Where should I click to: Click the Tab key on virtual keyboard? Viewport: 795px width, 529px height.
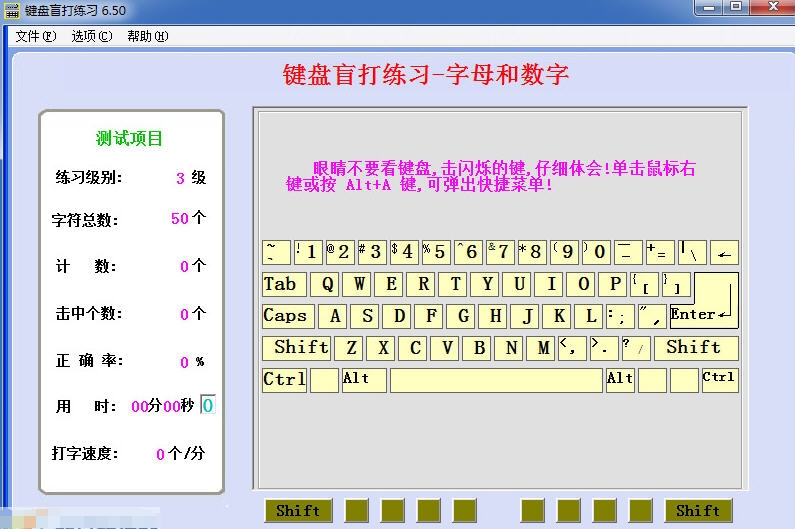coord(284,284)
